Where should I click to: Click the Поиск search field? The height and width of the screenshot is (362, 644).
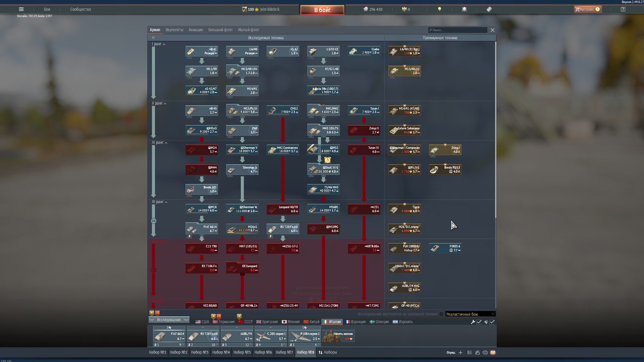tap(458, 30)
